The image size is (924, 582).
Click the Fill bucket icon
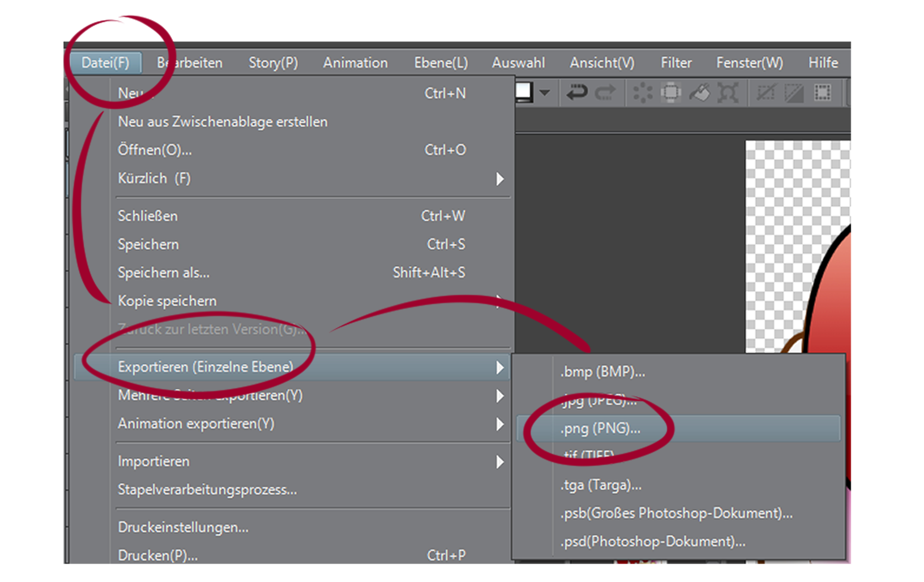699,92
